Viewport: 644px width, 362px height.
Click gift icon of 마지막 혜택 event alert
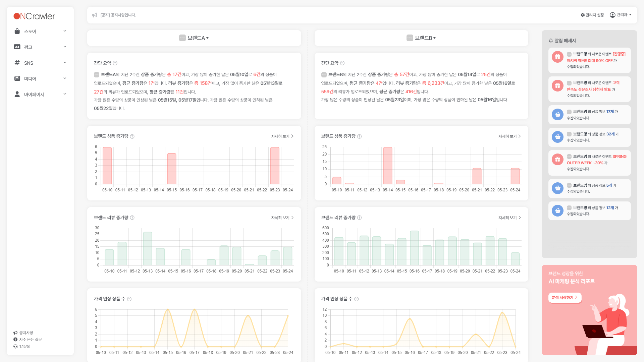557,57
